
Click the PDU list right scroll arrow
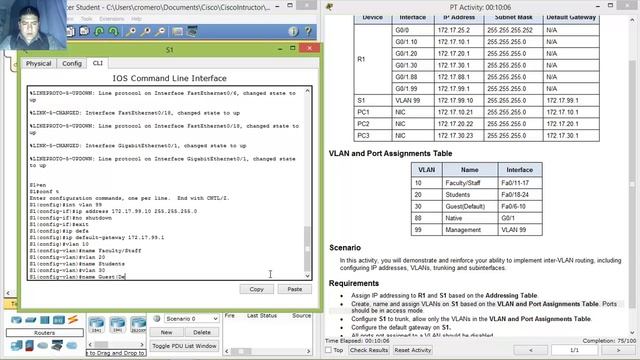point(308,351)
